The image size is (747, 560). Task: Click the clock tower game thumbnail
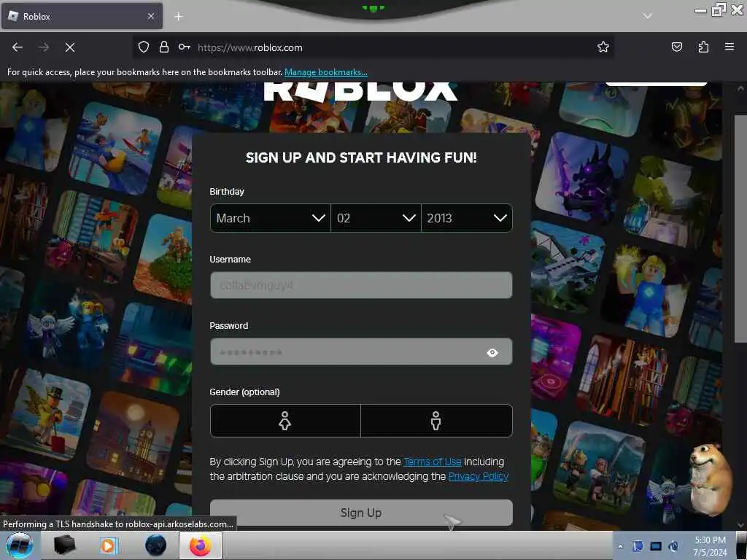coord(134,438)
